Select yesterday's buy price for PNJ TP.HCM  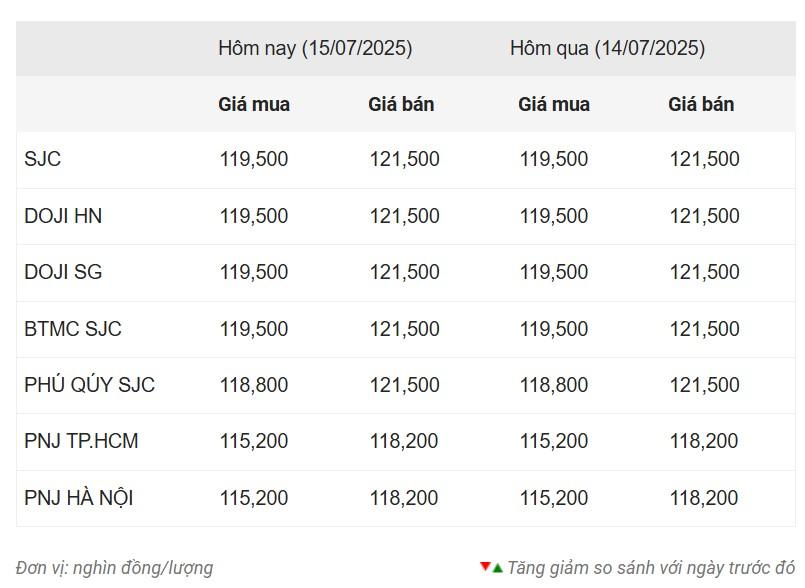tap(554, 441)
